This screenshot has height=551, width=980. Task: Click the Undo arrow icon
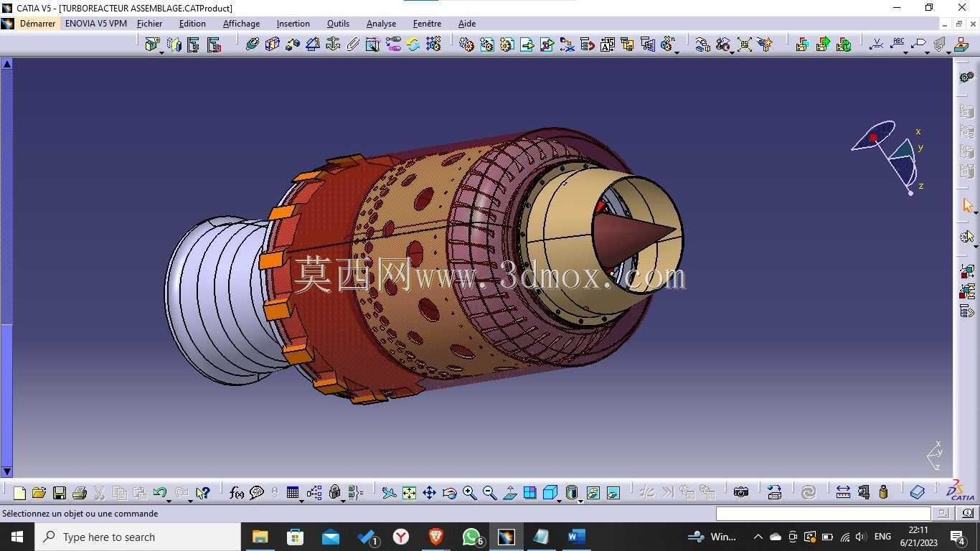(159, 492)
